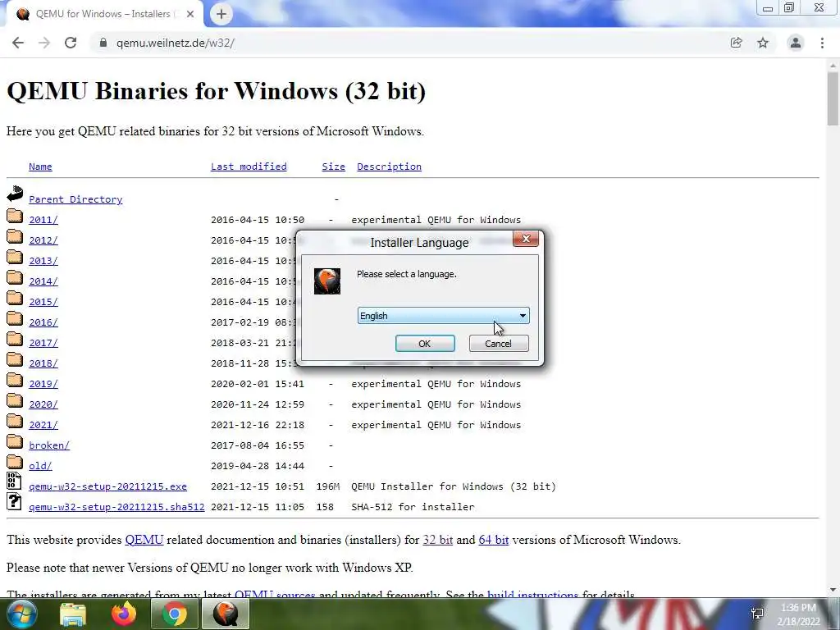Launch Firefox from the taskbar
The image size is (840, 630).
tap(124, 614)
